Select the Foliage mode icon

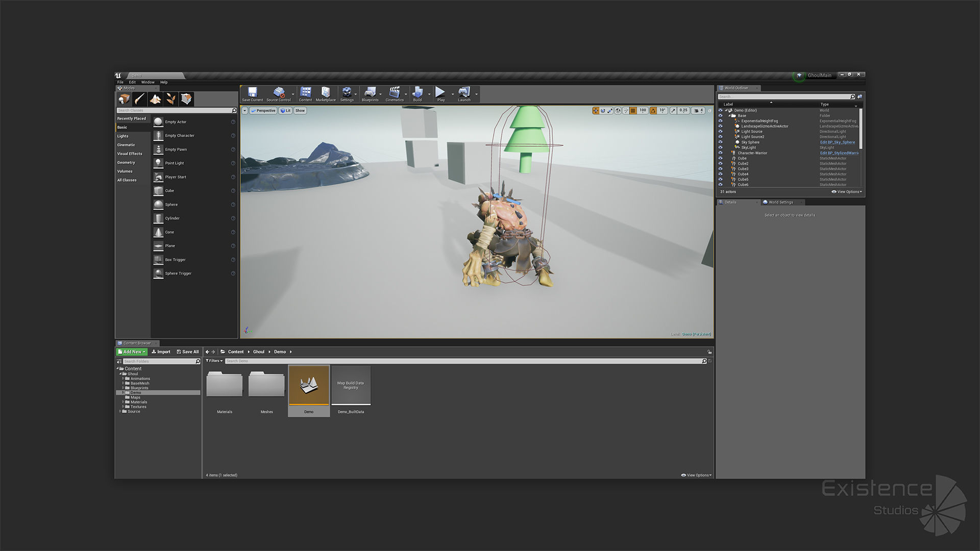coord(171,99)
